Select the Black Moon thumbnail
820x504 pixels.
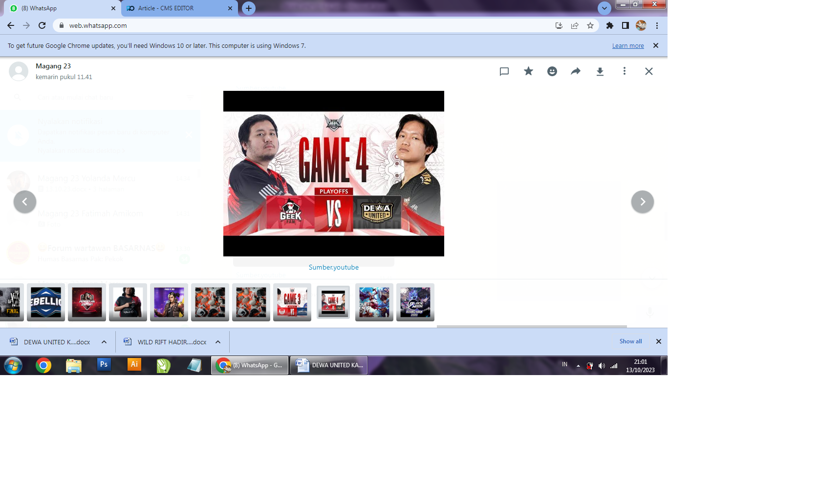pyautogui.click(x=415, y=302)
